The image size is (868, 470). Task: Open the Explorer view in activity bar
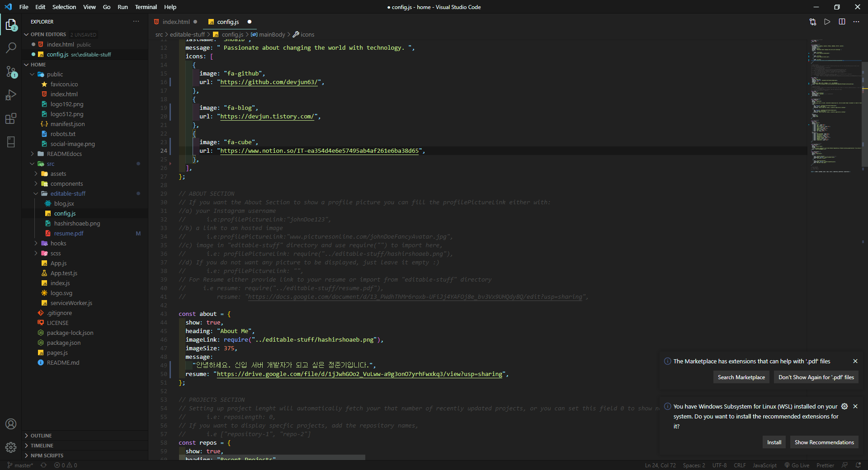pyautogui.click(x=11, y=24)
